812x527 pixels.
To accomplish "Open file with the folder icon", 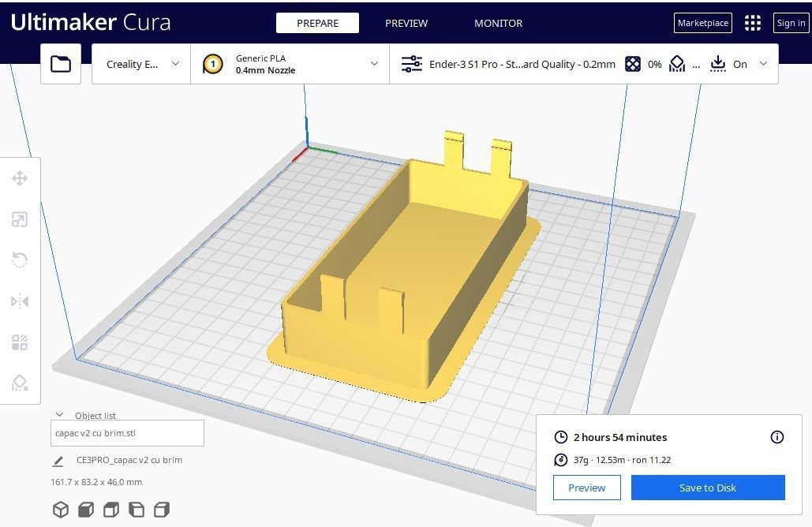I will tap(61, 64).
